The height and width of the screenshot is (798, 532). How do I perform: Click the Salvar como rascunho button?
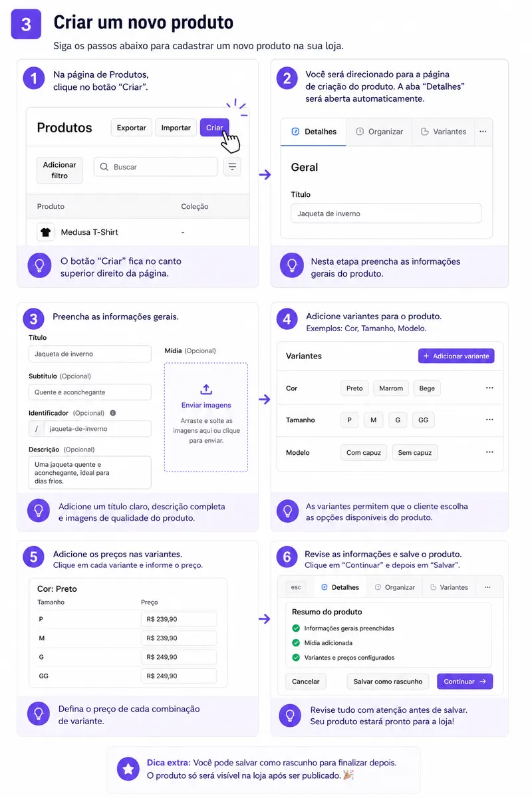[x=388, y=682]
